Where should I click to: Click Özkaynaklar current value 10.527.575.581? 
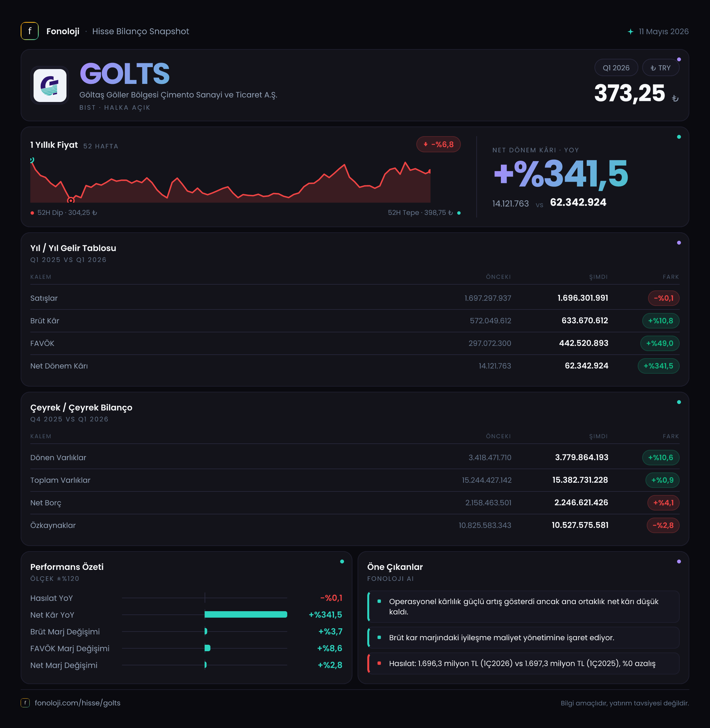[580, 525]
